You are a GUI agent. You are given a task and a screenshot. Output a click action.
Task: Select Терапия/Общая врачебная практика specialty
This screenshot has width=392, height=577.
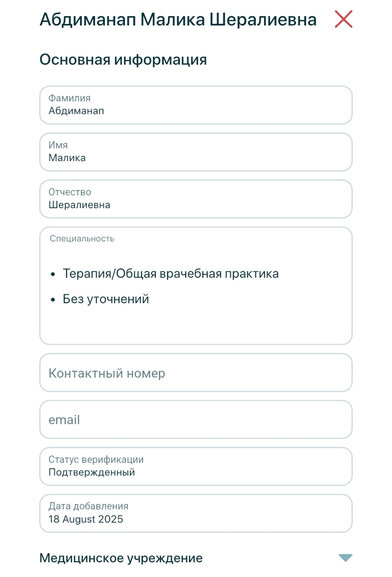click(x=171, y=273)
